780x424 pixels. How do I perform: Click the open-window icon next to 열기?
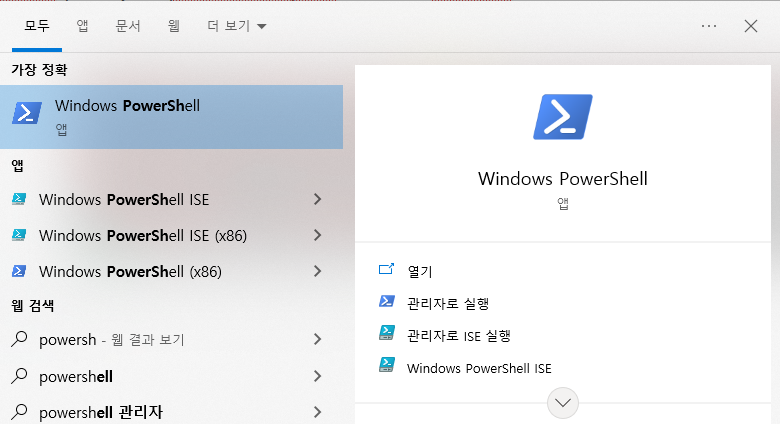(387, 269)
